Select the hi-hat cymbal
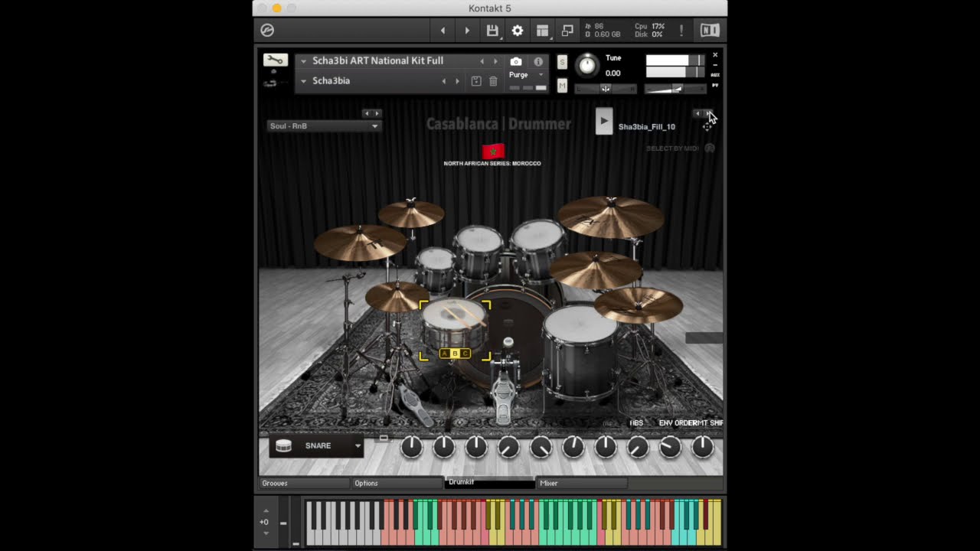This screenshot has height=551, width=980. coord(397,296)
